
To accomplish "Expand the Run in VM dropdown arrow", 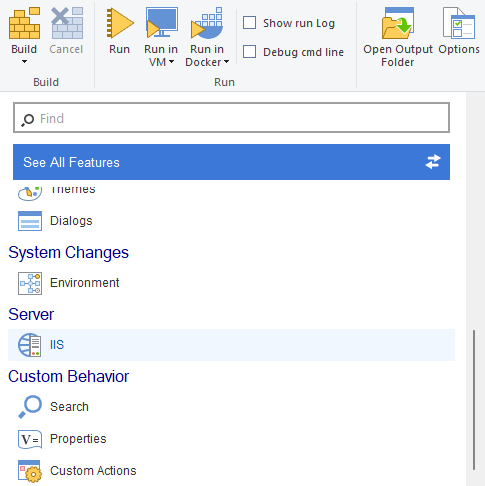I will click(x=171, y=62).
